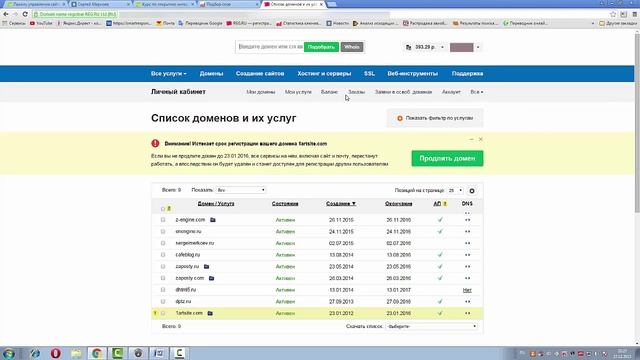Minimize the yellow warning banner
The image size is (640, 360).
[x=471, y=139]
